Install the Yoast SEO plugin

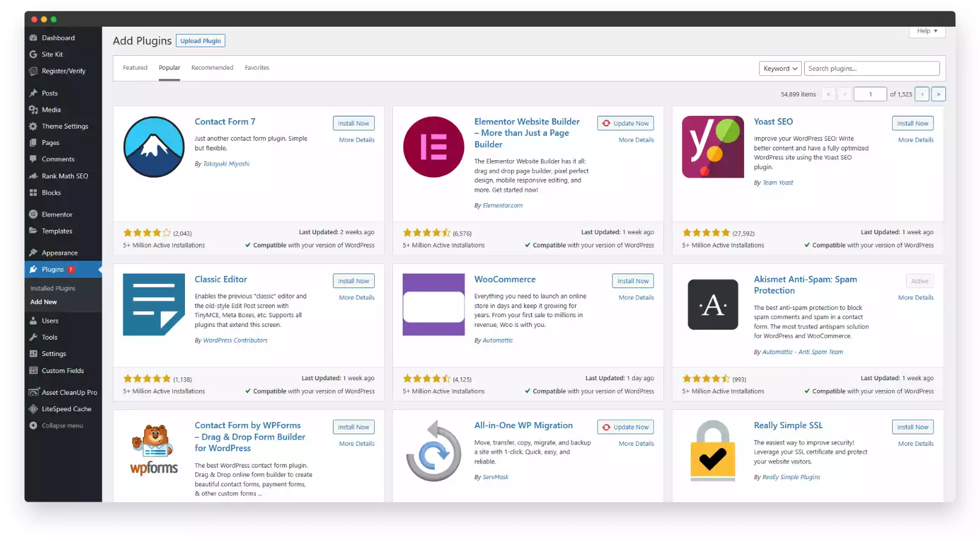coord(913,123)
